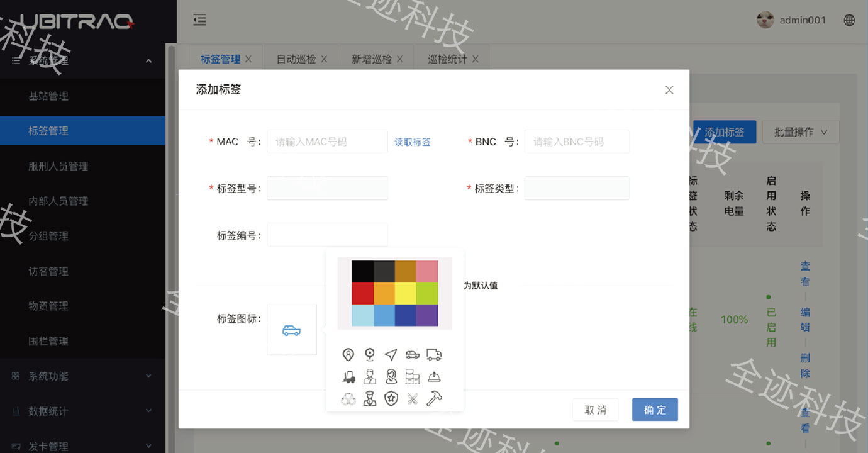Select the shield with star icon

coord(391,399)
